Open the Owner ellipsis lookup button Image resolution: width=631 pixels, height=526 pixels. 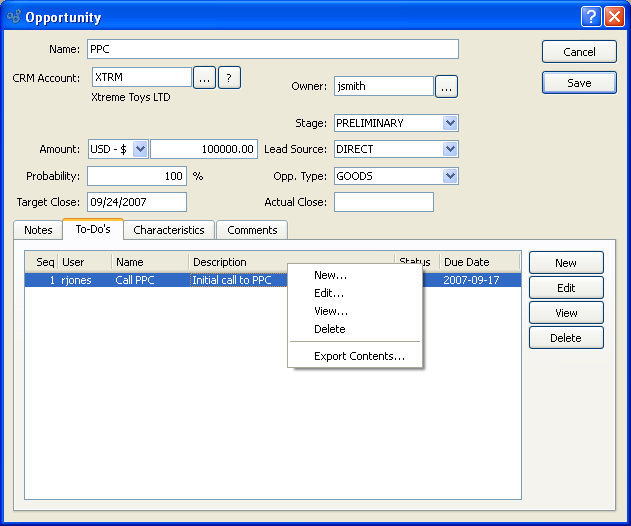(446, 87)
